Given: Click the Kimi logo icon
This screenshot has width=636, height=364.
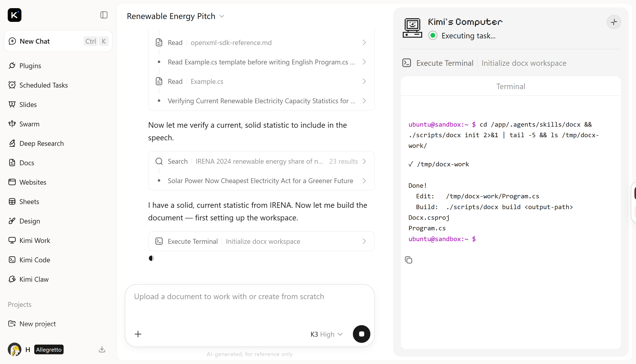Looking at the screenshot, I should pyautogui.click(x=15, y=15).
